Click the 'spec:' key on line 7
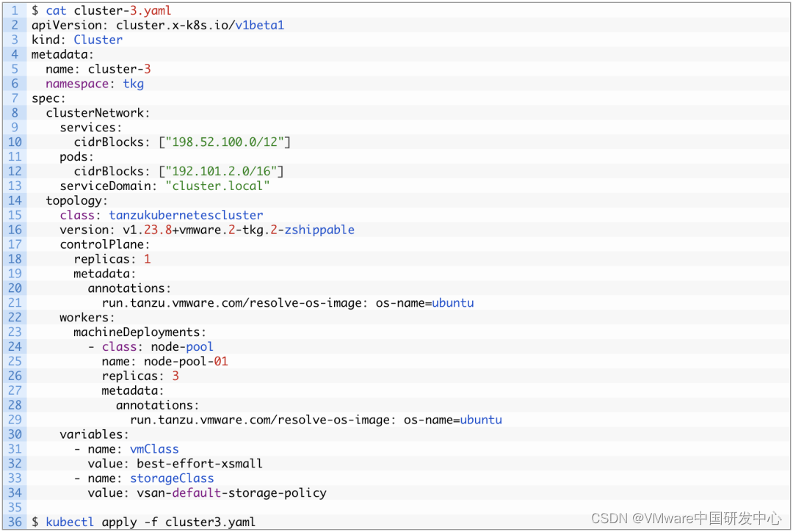This screenshot has width=793, height=532. (x=48, y=98)
